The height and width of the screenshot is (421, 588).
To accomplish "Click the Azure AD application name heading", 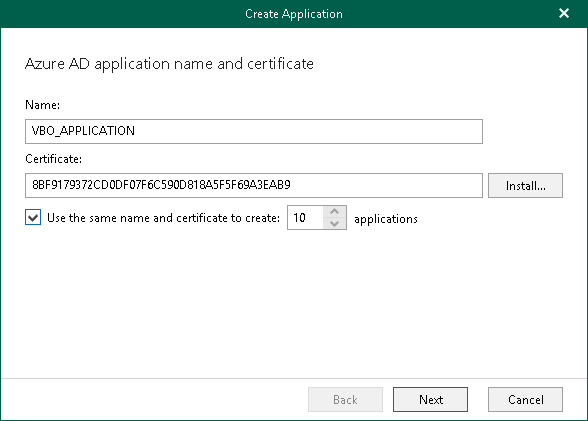I will click(x=169, y=64).
